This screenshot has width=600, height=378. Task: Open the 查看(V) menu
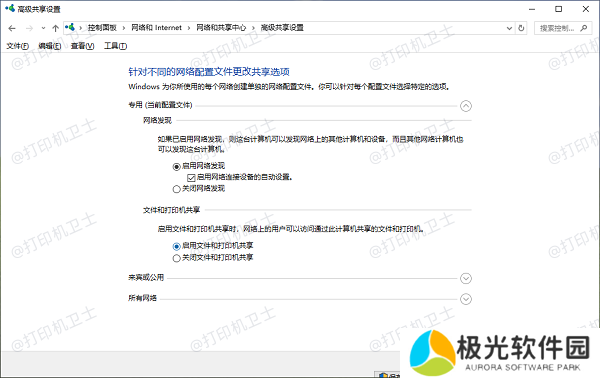pyautogui.click(x=82, y=46)
